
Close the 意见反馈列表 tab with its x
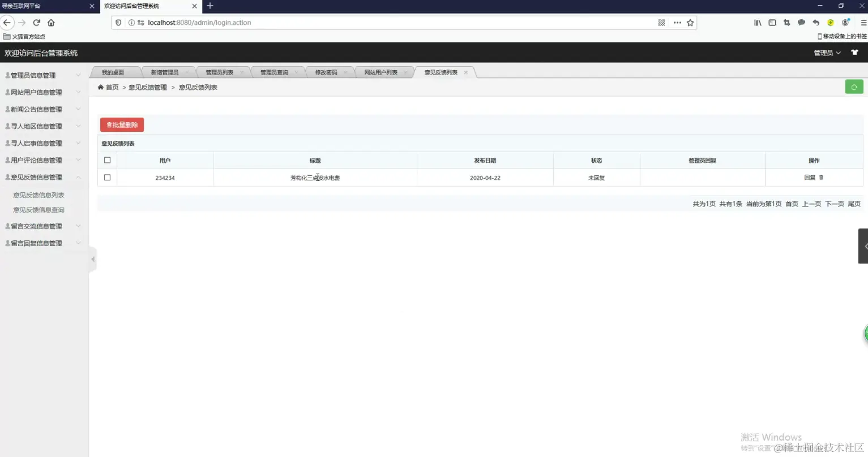pos(466,72)
